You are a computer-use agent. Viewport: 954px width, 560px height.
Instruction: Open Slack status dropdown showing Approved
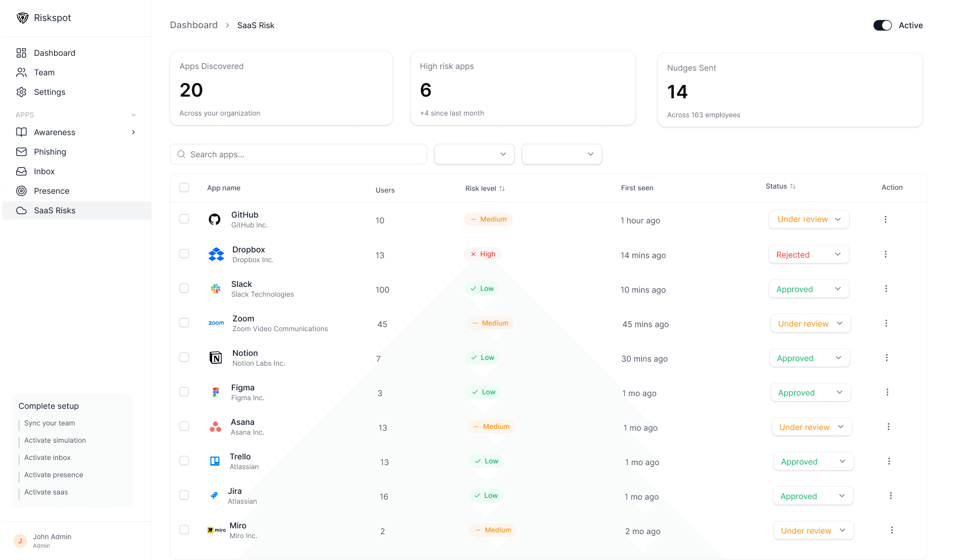coord(809,289)
